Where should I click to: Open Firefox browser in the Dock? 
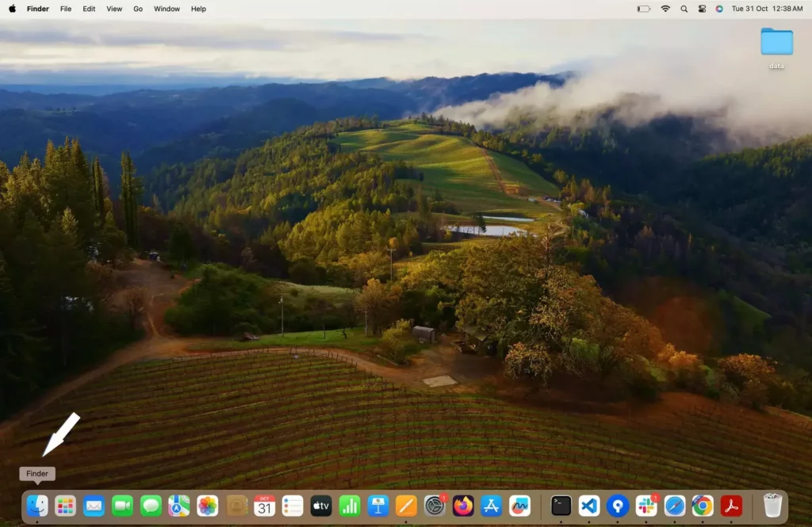point(463,506)
